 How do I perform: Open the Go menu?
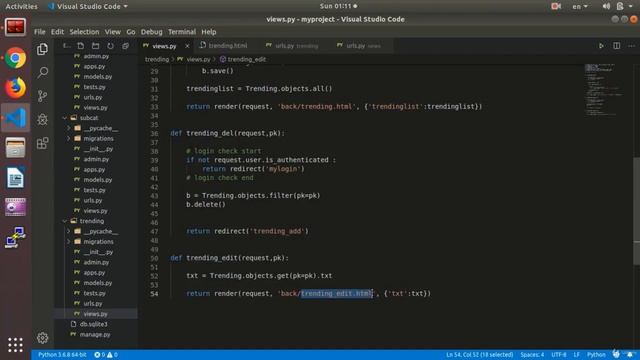[x=131, y=32]
